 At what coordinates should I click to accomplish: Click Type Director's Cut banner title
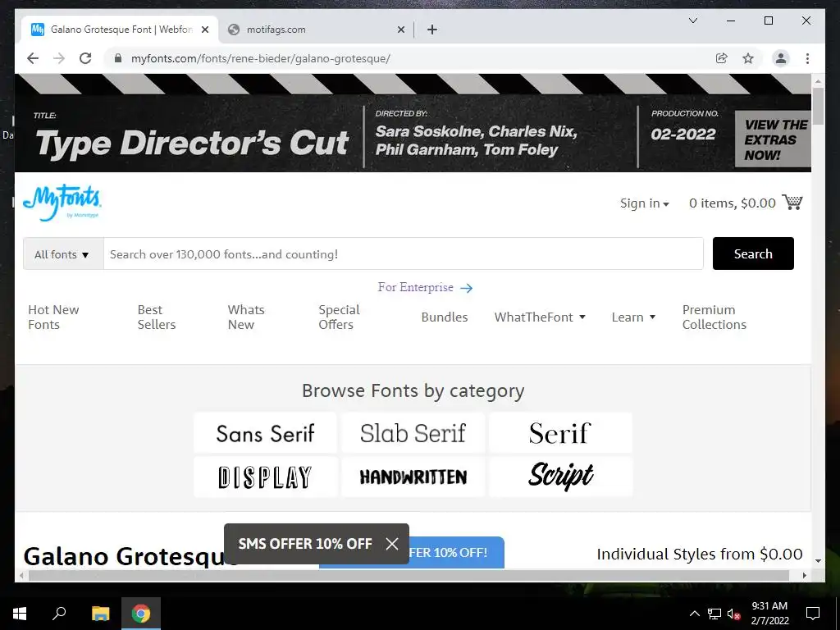click(192, 143)
